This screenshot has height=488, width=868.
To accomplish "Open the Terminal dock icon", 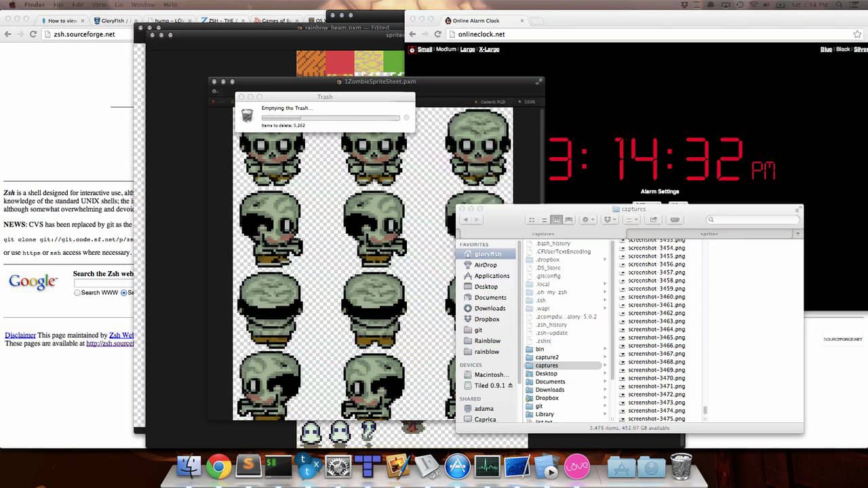I will coord(278,466).
